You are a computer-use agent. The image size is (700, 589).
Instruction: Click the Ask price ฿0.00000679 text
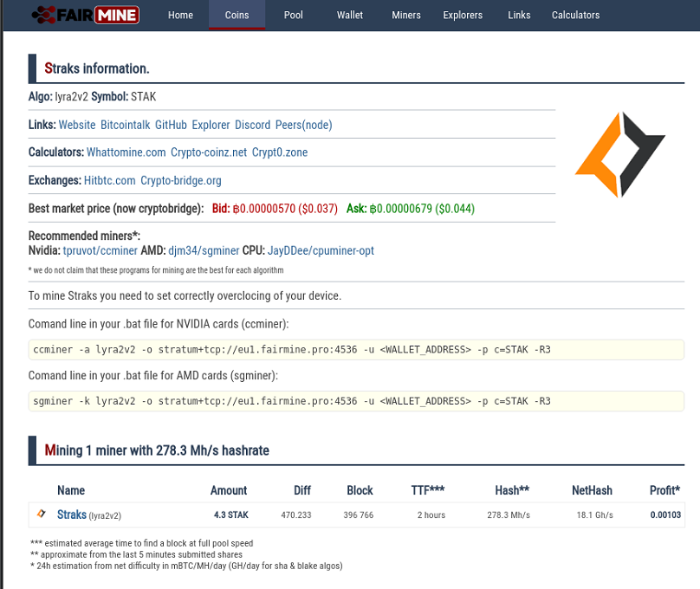click(x=400, y=209)
